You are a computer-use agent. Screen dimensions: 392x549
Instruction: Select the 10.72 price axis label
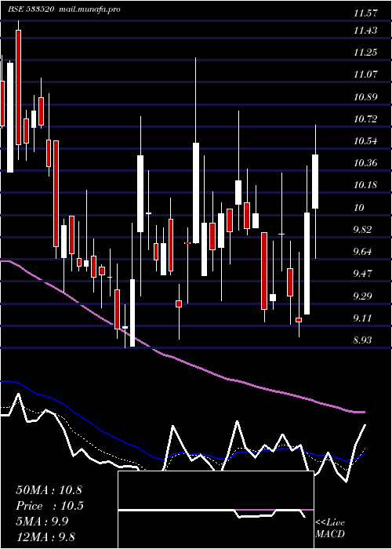(x=365, y=119)
